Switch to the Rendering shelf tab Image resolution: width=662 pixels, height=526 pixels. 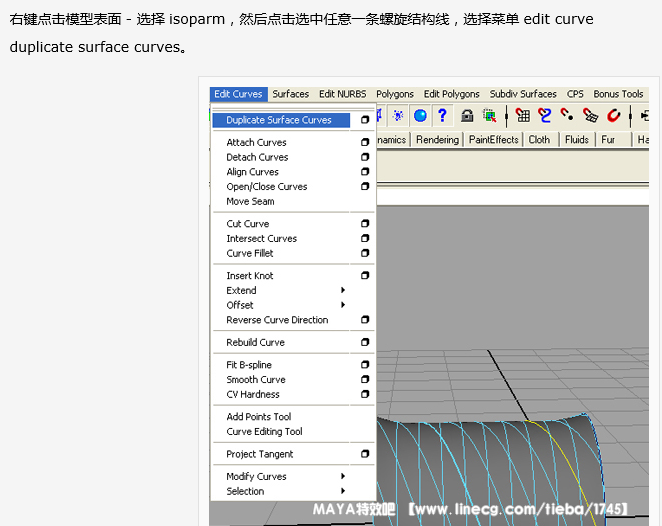click(437, 140)
